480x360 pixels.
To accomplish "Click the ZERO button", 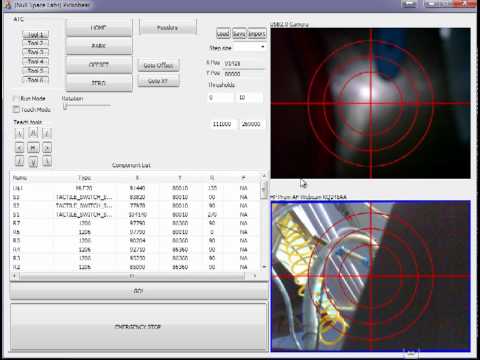I will (x=99, y=83).
